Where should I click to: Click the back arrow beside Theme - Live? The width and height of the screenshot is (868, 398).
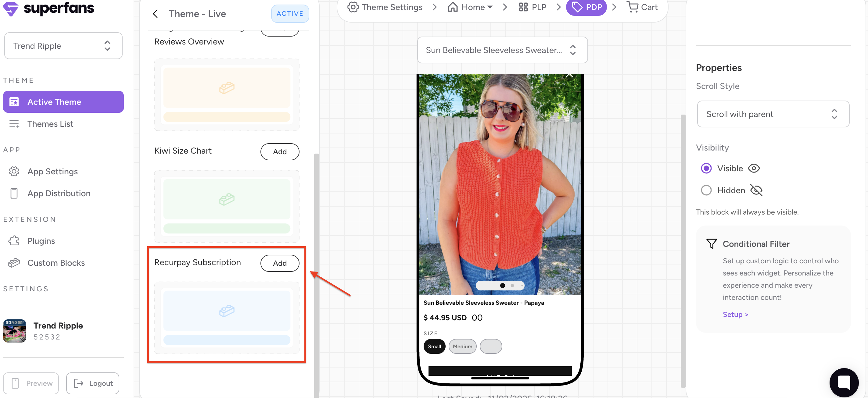coord(155,14)
